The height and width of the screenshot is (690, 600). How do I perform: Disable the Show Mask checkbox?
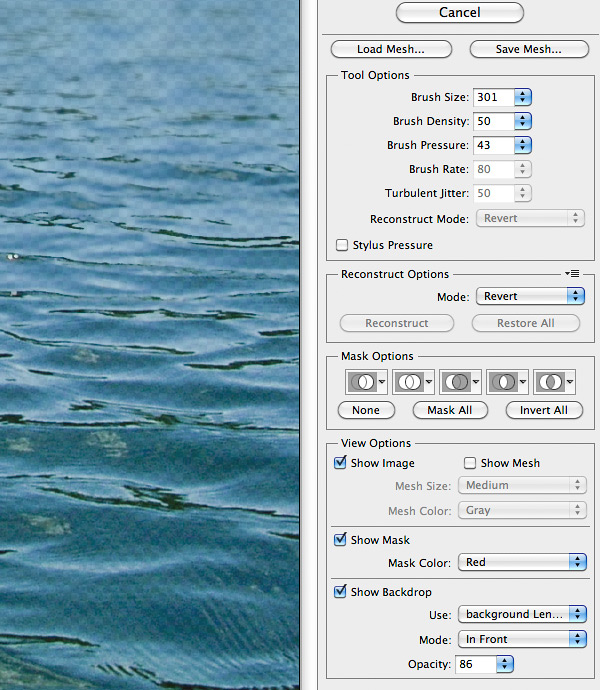pyautogui.click(x=340, y=540)
